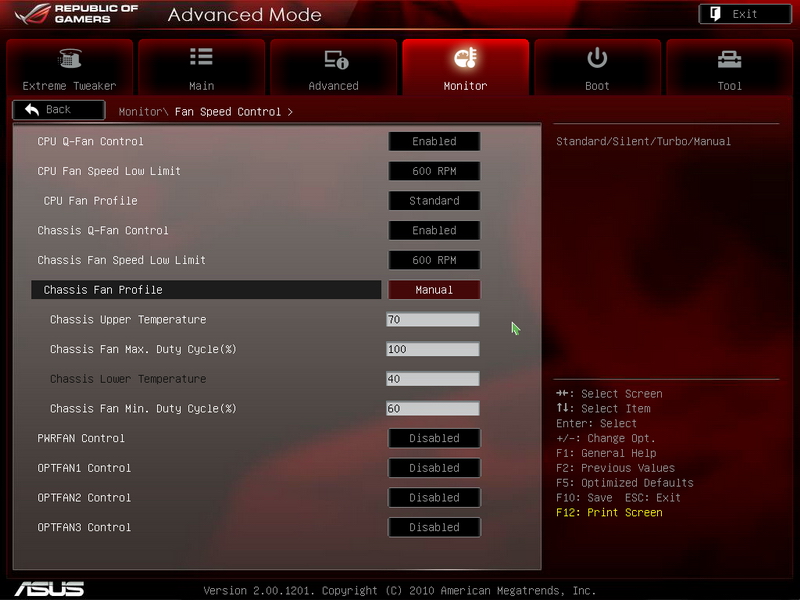The height and width of the screenshot is (600, 800).
Task: Click the Main list icon
Action: coord(201,57)
